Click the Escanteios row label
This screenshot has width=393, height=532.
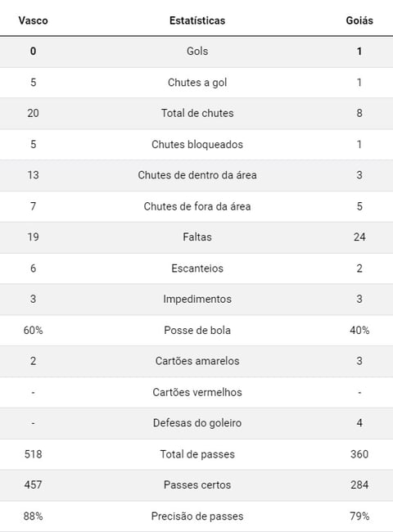197,268
